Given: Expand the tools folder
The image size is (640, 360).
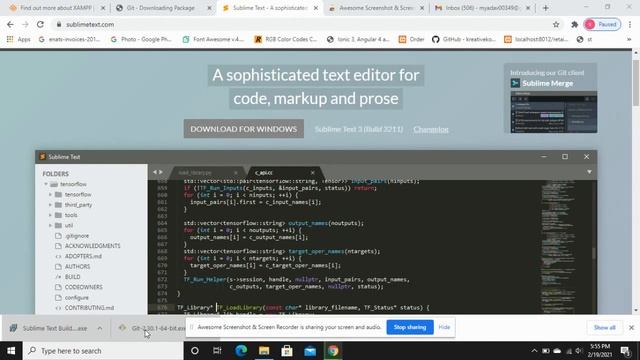Looking at the screenshot, I should (50, 215).
